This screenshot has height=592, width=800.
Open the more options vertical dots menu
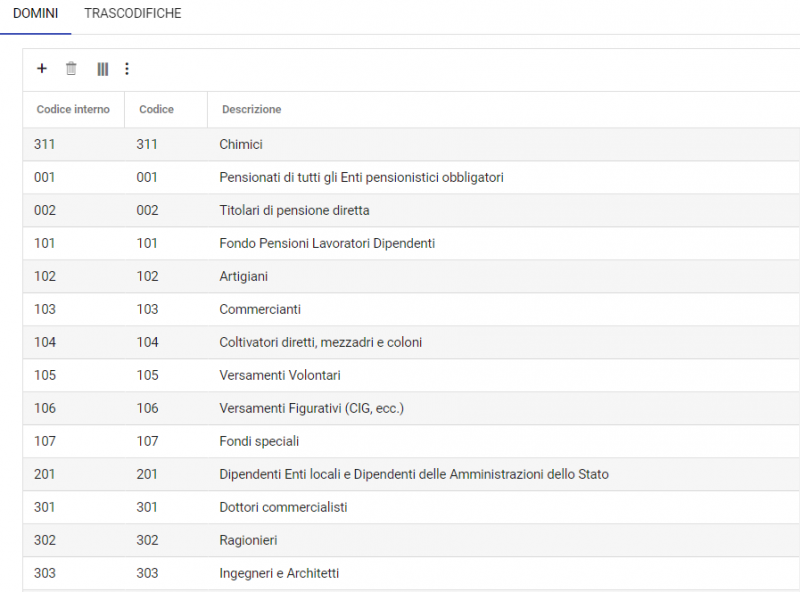tap(127, 69)
